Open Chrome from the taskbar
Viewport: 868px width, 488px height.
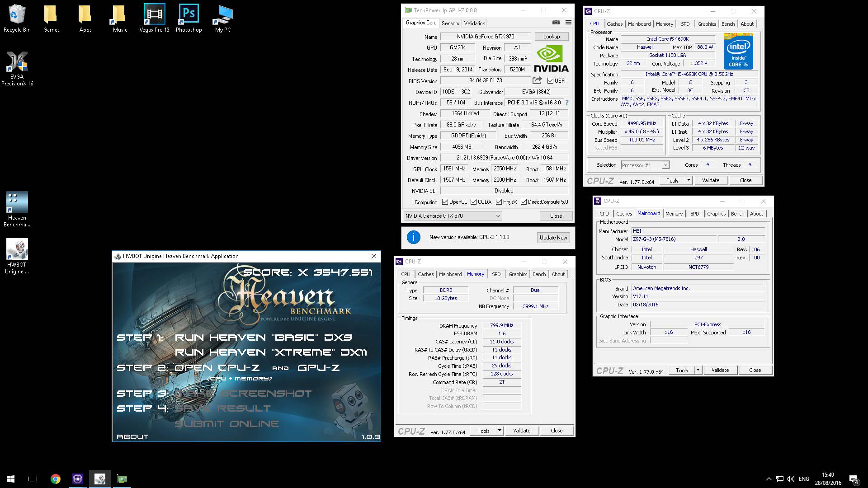55,479
